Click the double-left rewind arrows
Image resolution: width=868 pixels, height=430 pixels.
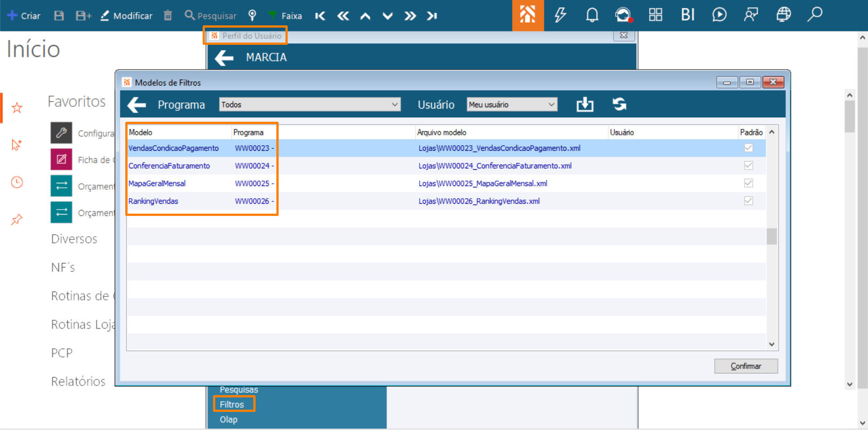click(x=343, y=16)
